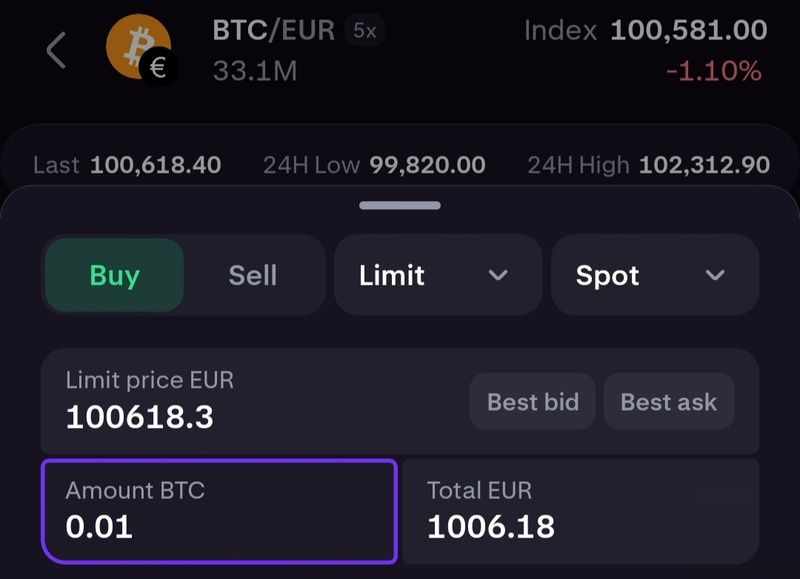Switch to the Sell side
Screen dimensions: 800x579
(253, 275)
